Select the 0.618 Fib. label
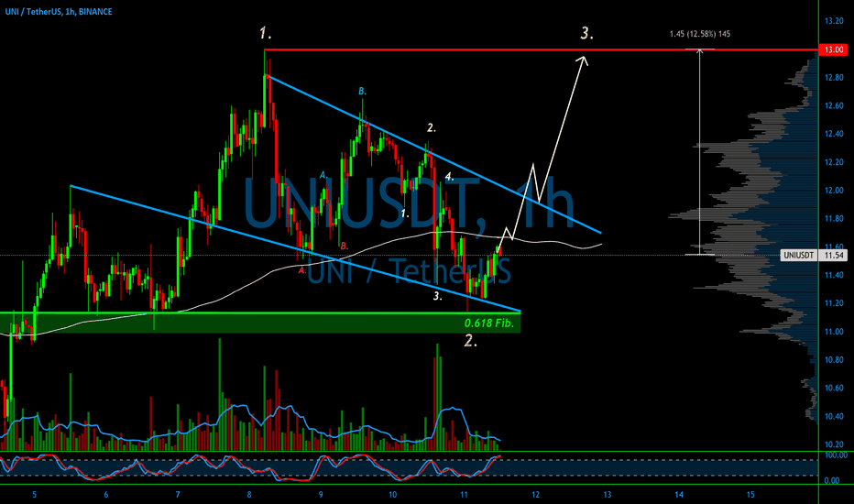This screenshot has height=504, width=854. (x=488, y=323)
